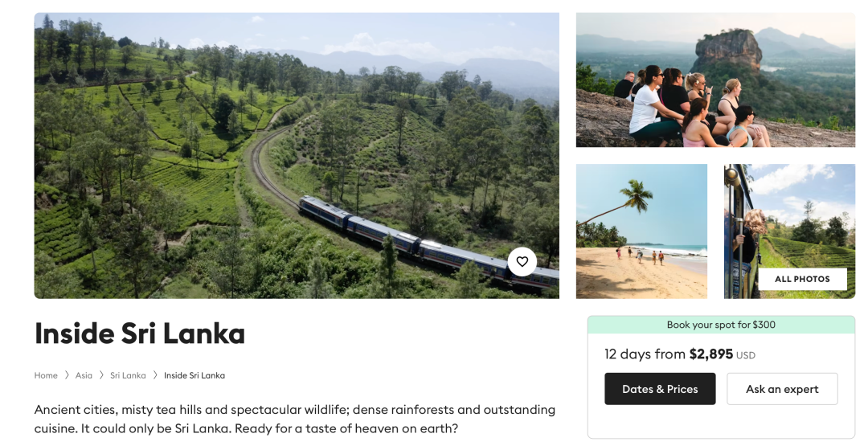Click the Inside Sri Lanka page heading
This screenshot has width=868, height=446.
(x=140, y=333)
